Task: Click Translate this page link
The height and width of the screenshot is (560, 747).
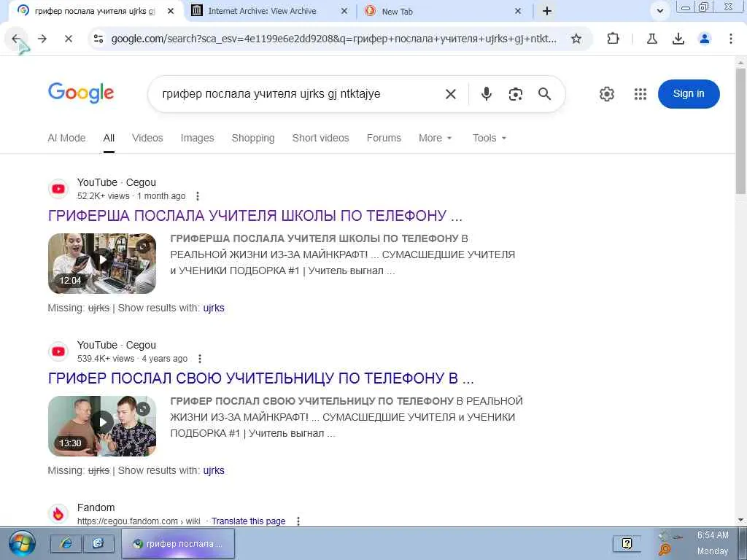Action: coord(248,521)
